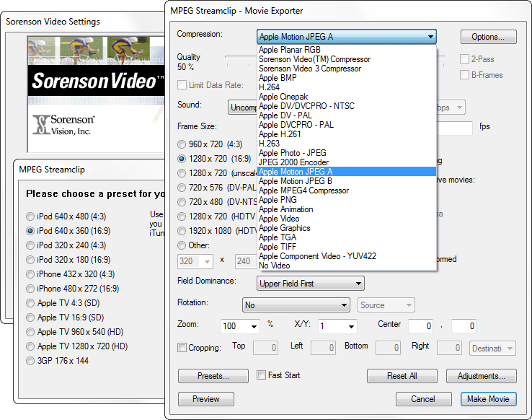
Task: Choose JPEG 2000 Encoder
Action: (x=347, y=162)
